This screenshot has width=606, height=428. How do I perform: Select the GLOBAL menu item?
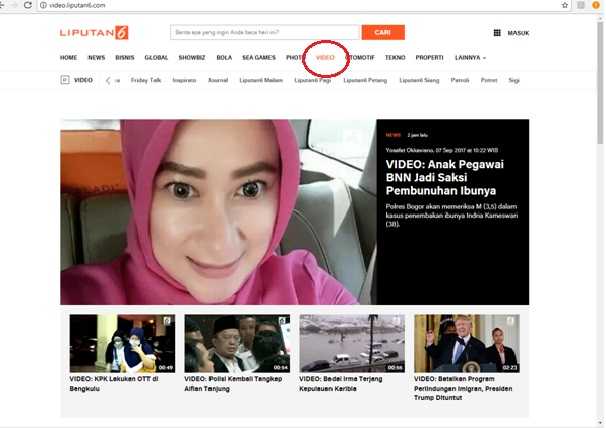(156, 58)
